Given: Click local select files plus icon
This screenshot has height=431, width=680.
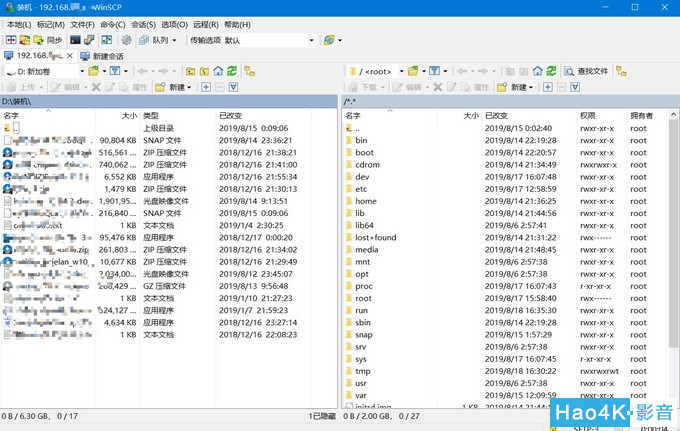Looking at the screenshot, I should click(x=206, y=87).
